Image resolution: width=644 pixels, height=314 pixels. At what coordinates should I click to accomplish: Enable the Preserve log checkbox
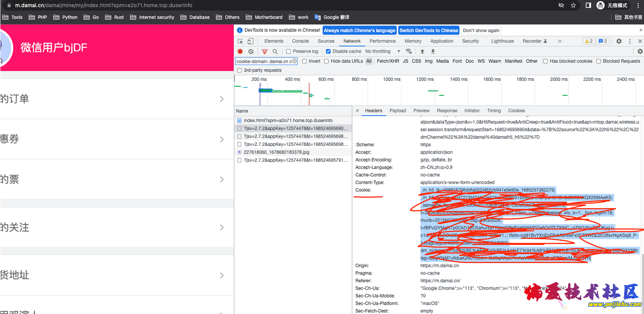coord(289,52)
